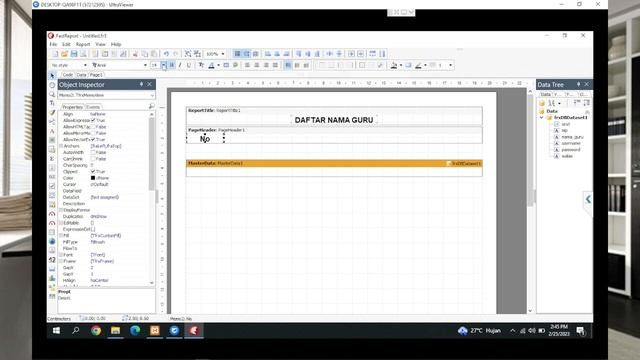Click the Open report folder icon
Image resolution: width=640 pixels, height=360 pixels.
[x=64, y=54]
